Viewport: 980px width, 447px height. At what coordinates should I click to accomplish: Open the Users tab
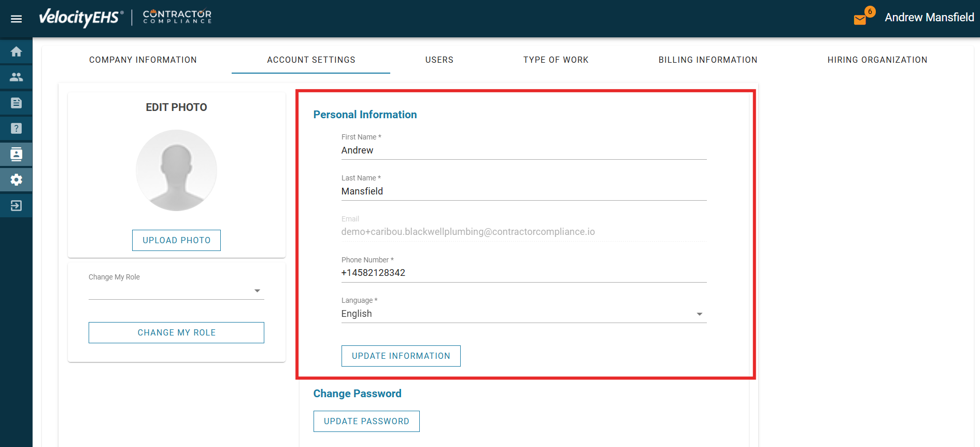coord(439,60)
